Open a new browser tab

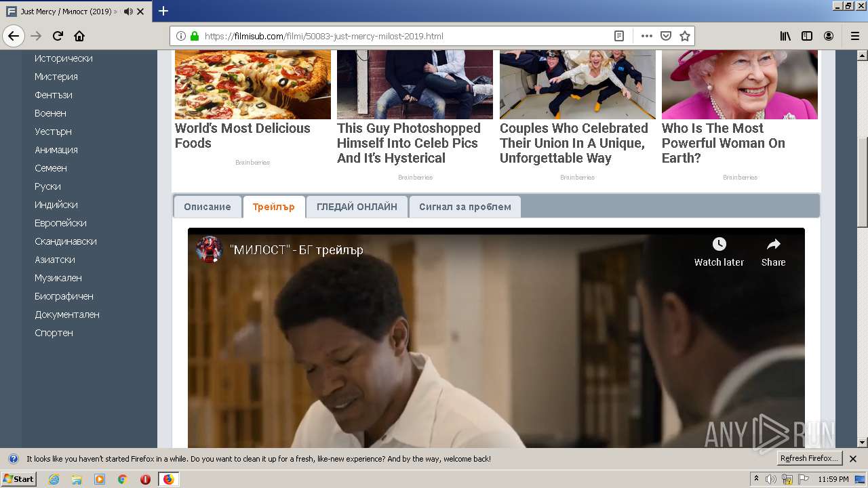point(163,11)
